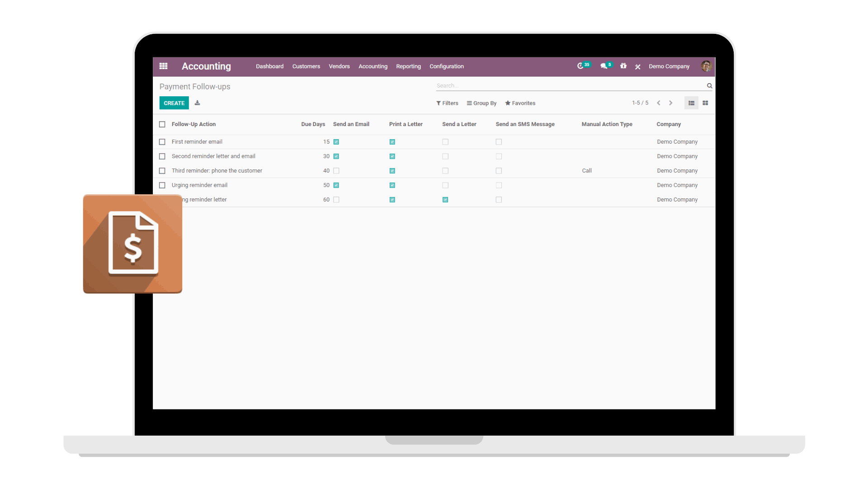
Task: Navigate to previous page using back arrow
Action: (659, 103)
